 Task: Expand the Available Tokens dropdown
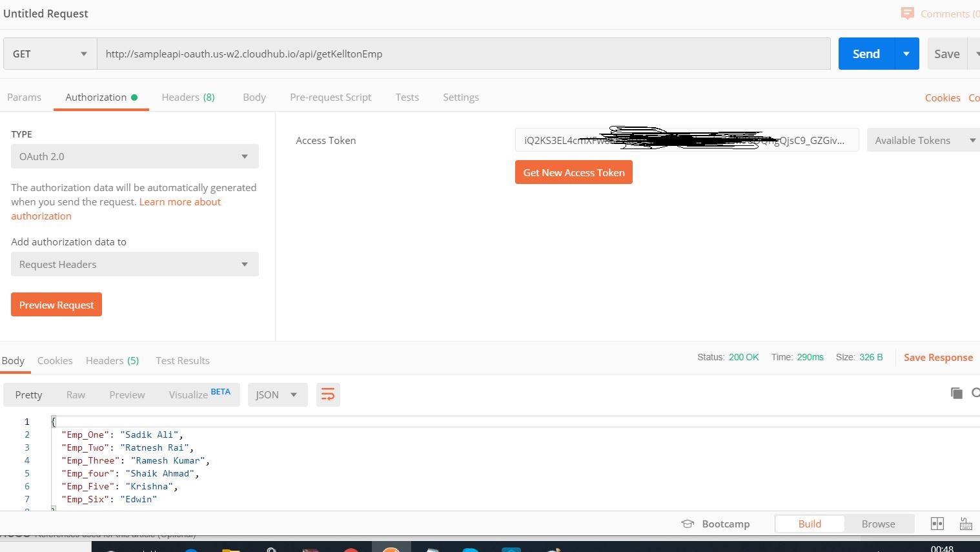pos(923,139)
